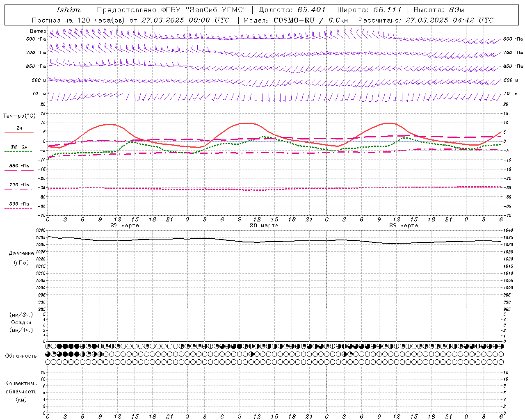Click the "Ветер" wind panel label
Image resolution: width=525 pixels, height=420 pixels.
click(x=38, y=31)
